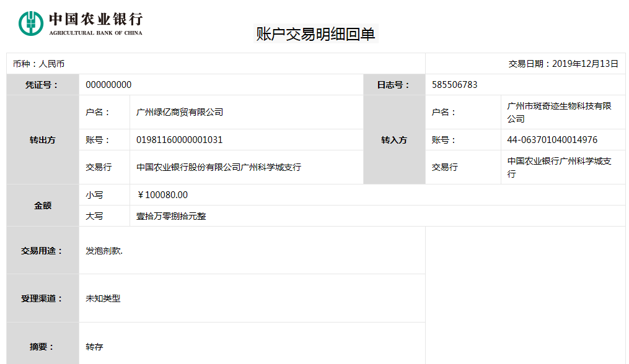Select the transaction date 2019年12月13日

coord(585,64)
